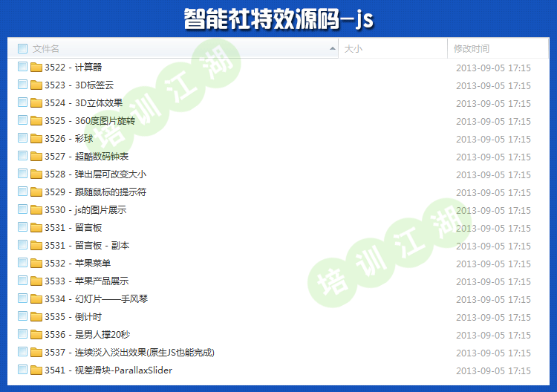This screenshot has width=557, height=392.
Task: Open folder name 3530 - js的图片展示
Action: pyautogui.click(x=85, y=210)
